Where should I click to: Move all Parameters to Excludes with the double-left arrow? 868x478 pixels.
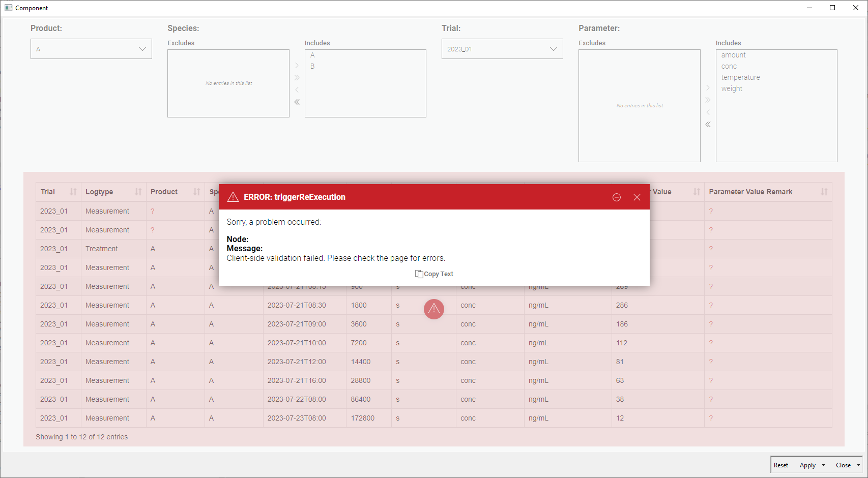coord(708,125)
